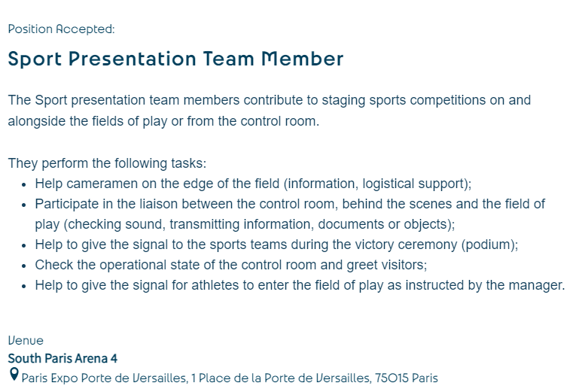Click the Position Accepted label

61,29
